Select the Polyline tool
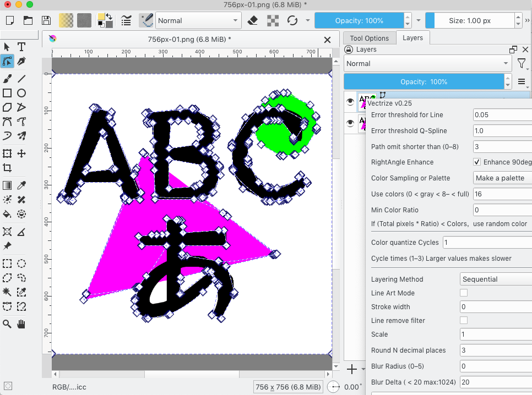 click(x=21, y=107)
